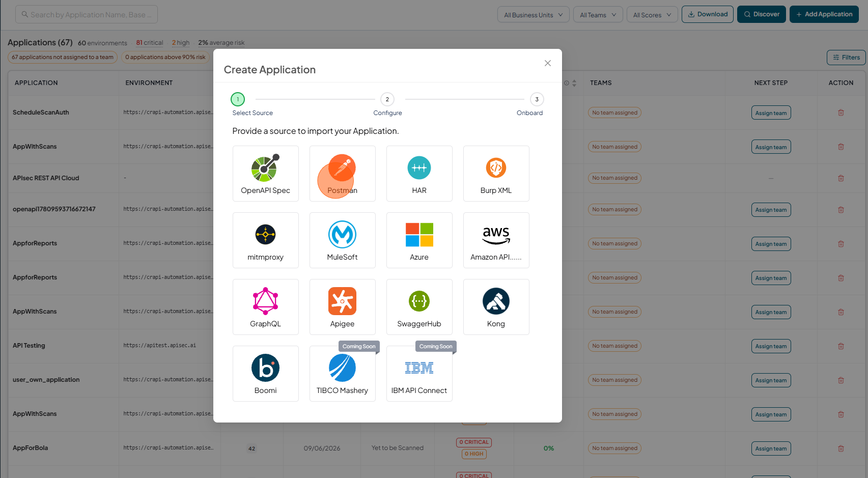
Task: Pick the GraphQL source icon
Action: pyautogui.click(x=265, y=307)
